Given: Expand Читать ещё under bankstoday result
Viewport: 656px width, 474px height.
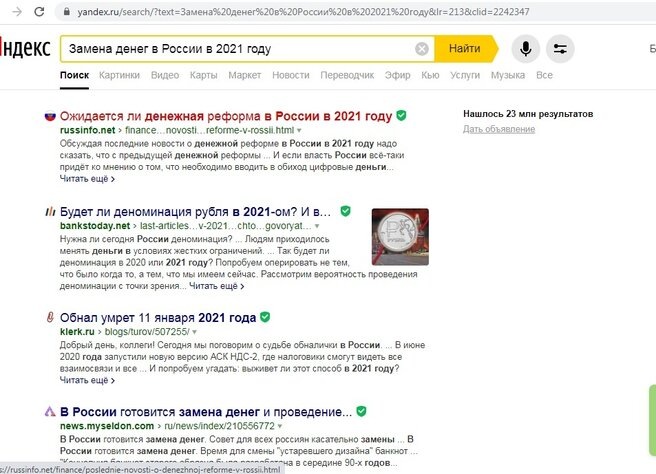Looking at the screenshot, I should [217, 286].
